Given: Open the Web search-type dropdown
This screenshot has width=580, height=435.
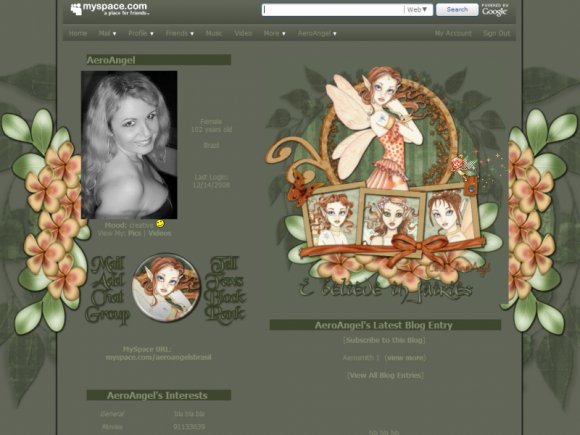Looking at the screenshot, I should tap(417, 10).
